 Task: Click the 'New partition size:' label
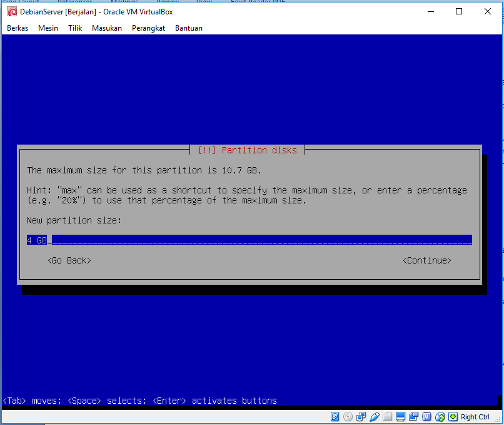[74, 220]
